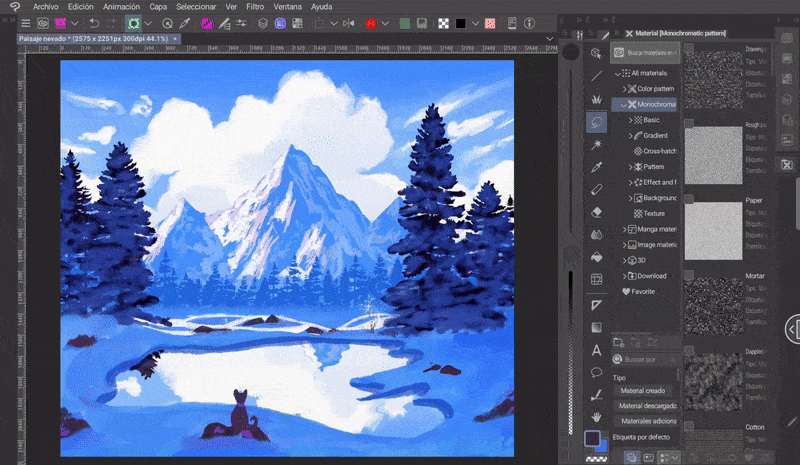Select the Frame border grid tool
The image size is (800, 465).
coord(596,279)
